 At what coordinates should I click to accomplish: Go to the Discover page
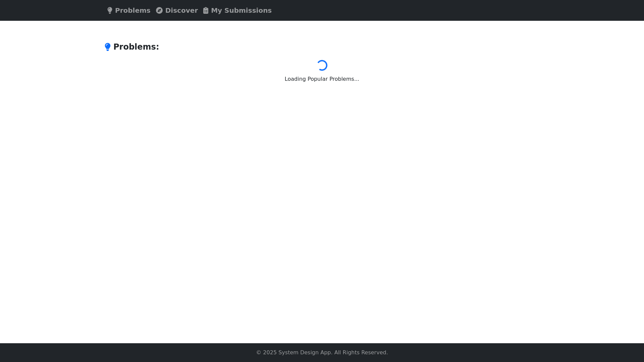(x=177, y=10)
